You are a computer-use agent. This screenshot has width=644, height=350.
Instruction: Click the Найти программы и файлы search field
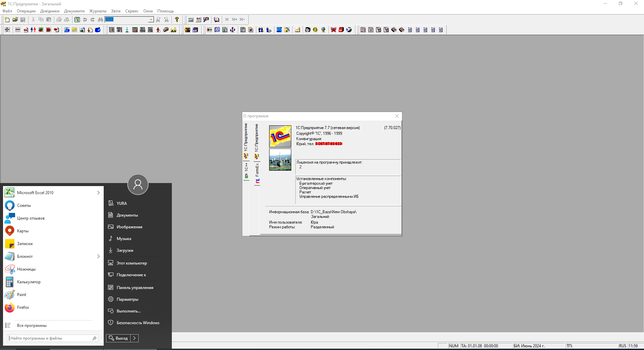pos(53,338)
